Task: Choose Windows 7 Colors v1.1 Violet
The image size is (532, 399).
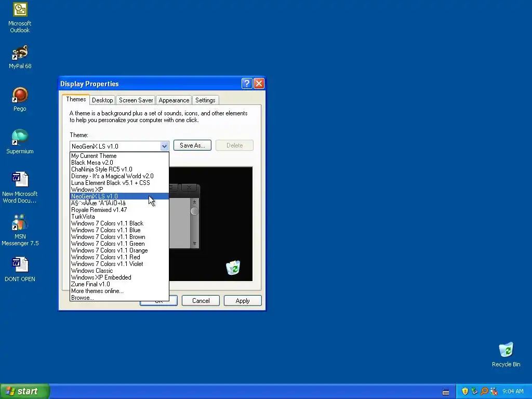Action: click(119, 264)
